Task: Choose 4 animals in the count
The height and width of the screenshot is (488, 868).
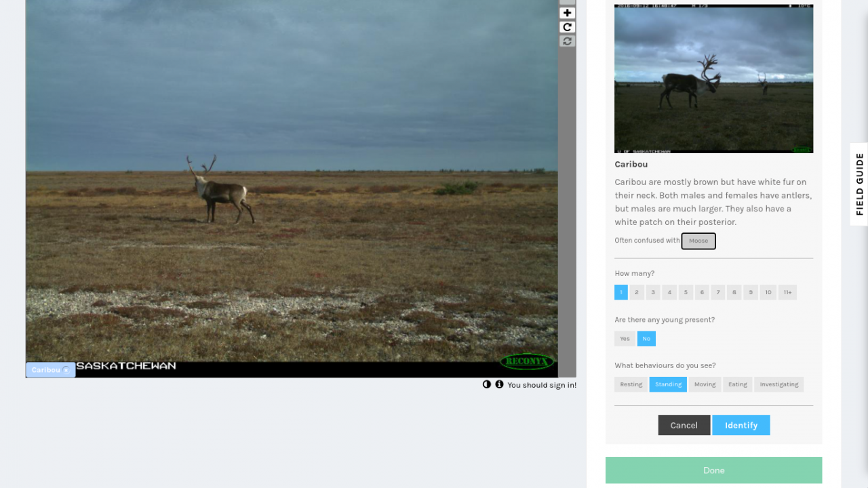Action: tap(669, 292)
